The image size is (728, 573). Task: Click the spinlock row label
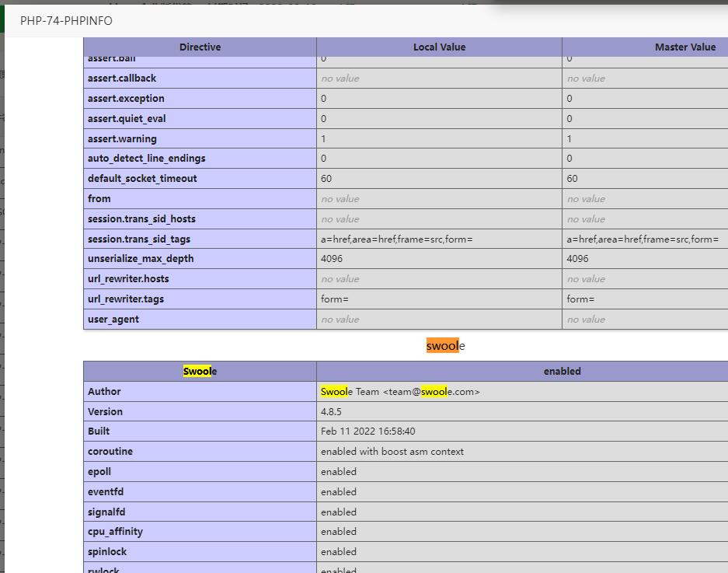106,552
